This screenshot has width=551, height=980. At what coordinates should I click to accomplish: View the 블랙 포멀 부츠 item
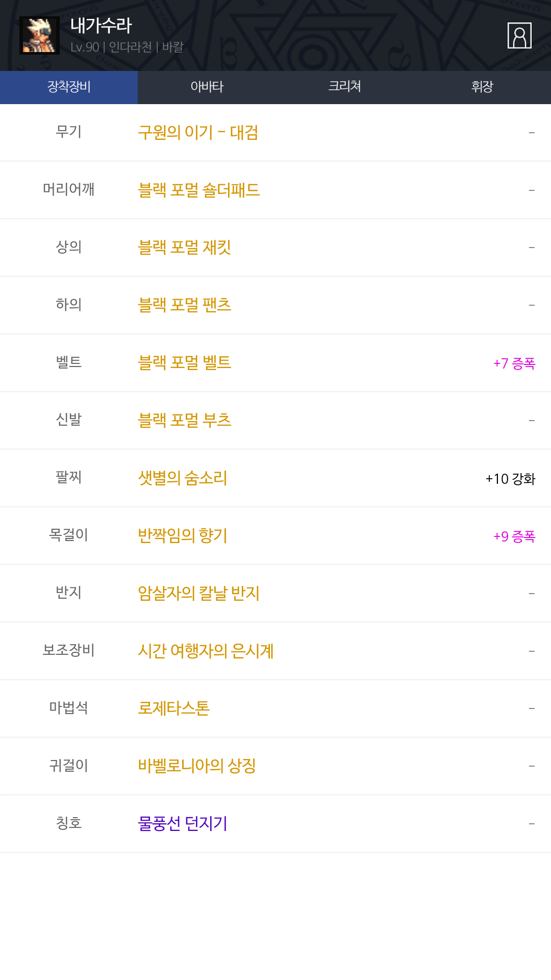coord(184,421)
